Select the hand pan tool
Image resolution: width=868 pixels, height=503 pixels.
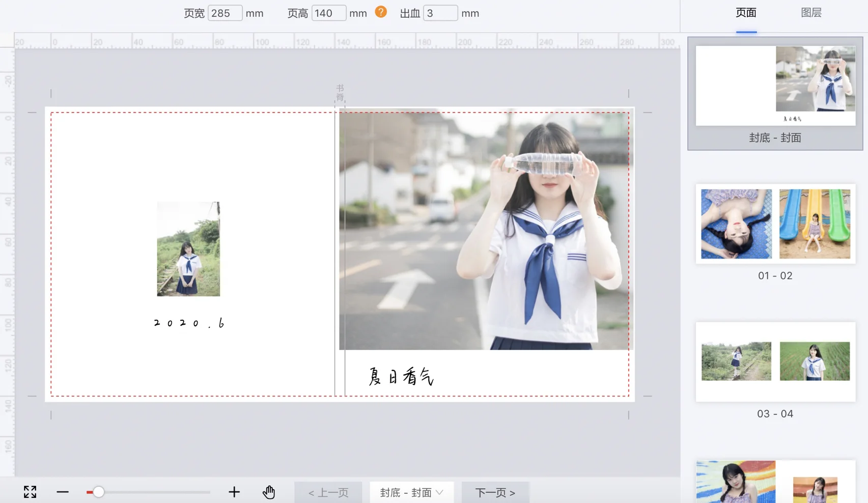(x=269, y=492)
